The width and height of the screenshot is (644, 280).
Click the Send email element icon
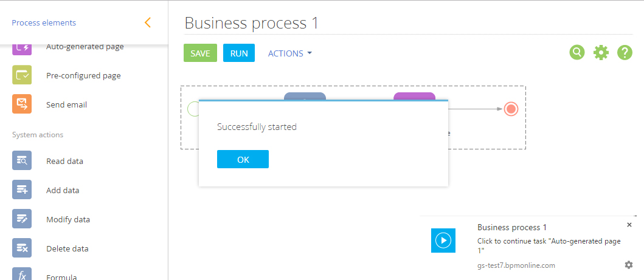(22, 104)
